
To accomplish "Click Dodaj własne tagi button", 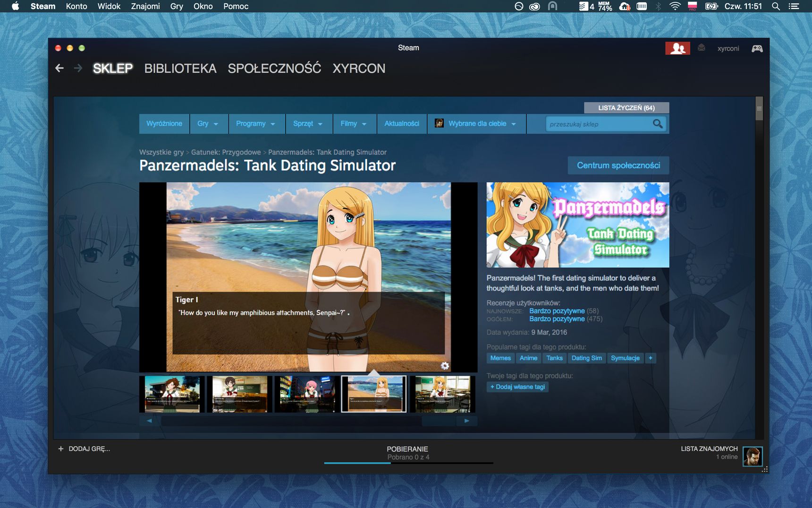I will click(x=517, y=387).
